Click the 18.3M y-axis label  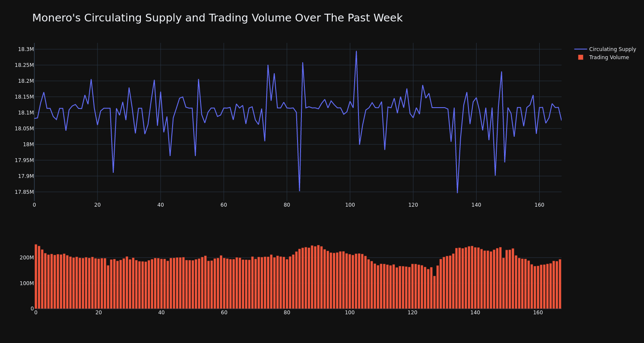click(x=26, y=49)
